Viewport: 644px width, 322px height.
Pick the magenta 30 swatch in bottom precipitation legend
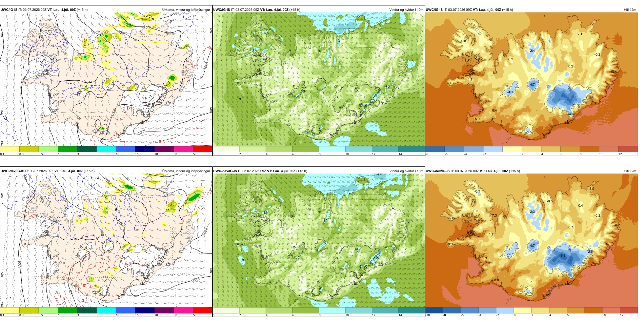pos(183,310)
